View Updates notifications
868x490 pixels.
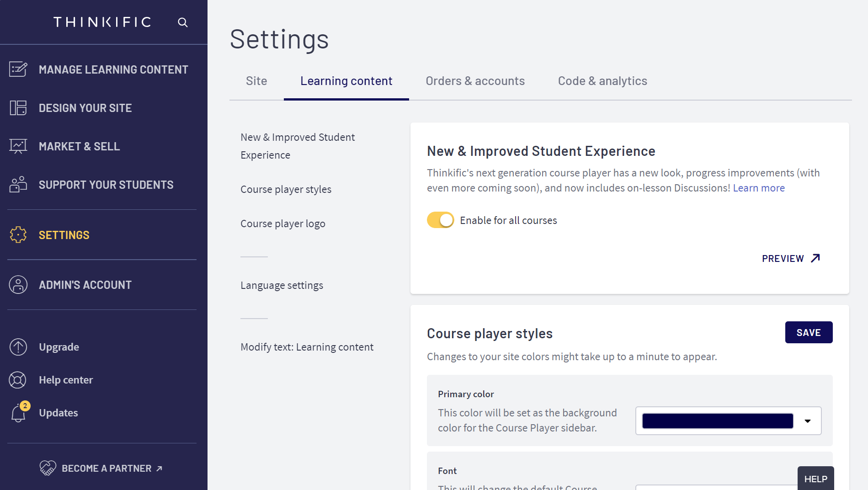click(x=59, y=413)
